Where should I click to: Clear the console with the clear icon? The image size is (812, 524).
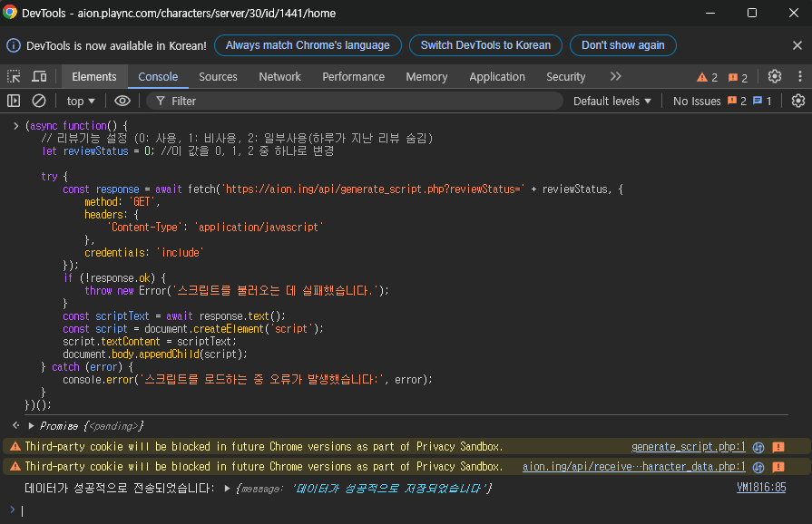39,102
